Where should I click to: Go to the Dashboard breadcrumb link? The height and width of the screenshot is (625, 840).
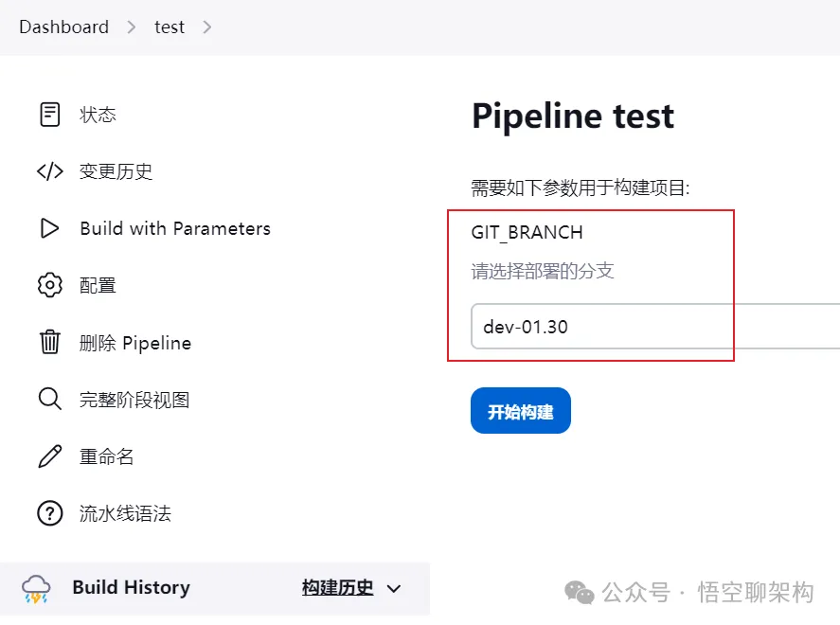click(x=63, y=27)
